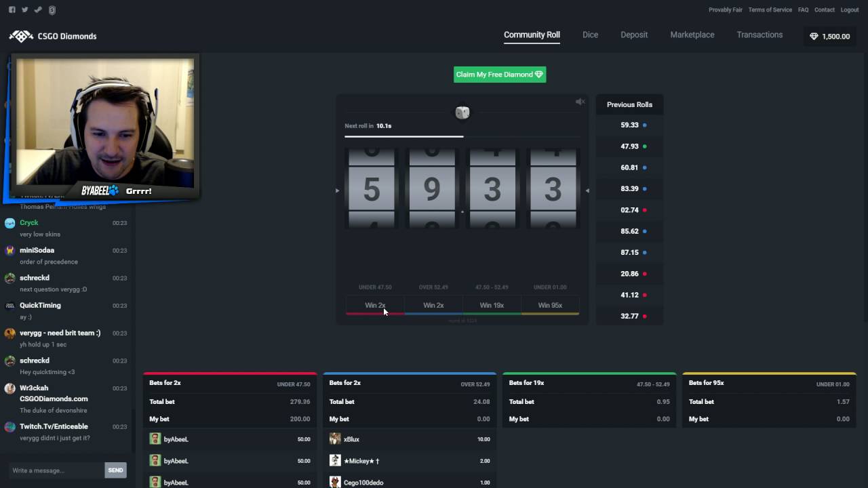Open the Community Roll tab
The image size is (868, 488).
(532, 35)
